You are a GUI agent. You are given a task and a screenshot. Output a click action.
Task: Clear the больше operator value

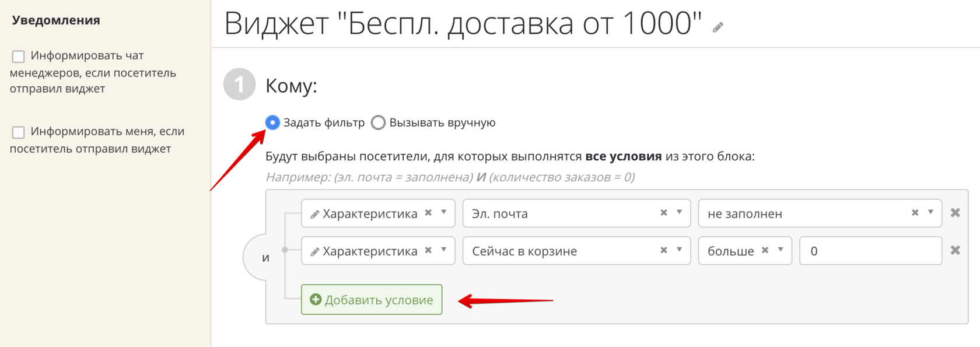765,250
